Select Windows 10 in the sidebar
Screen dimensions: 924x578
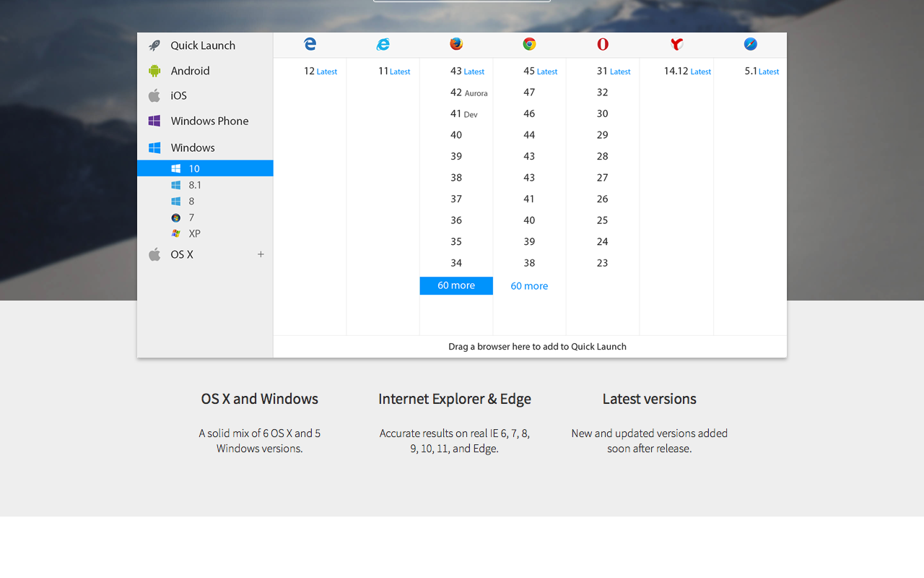(x=205, y=168)
